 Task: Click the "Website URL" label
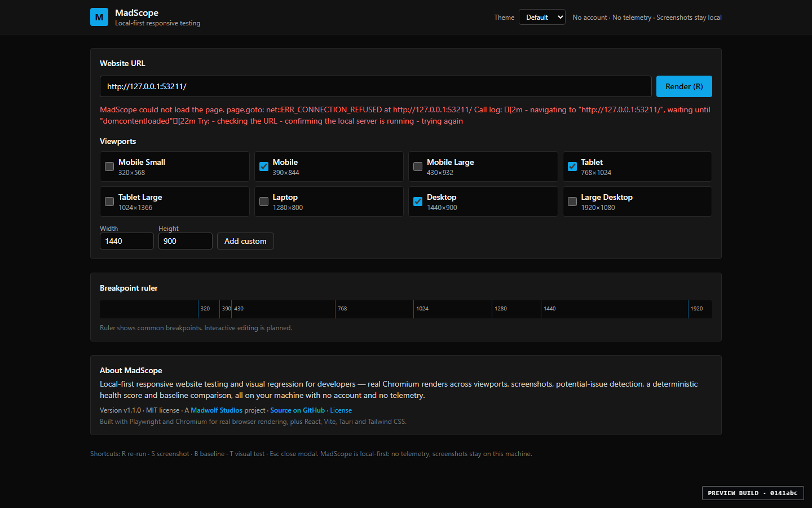[x=122, y=63]
